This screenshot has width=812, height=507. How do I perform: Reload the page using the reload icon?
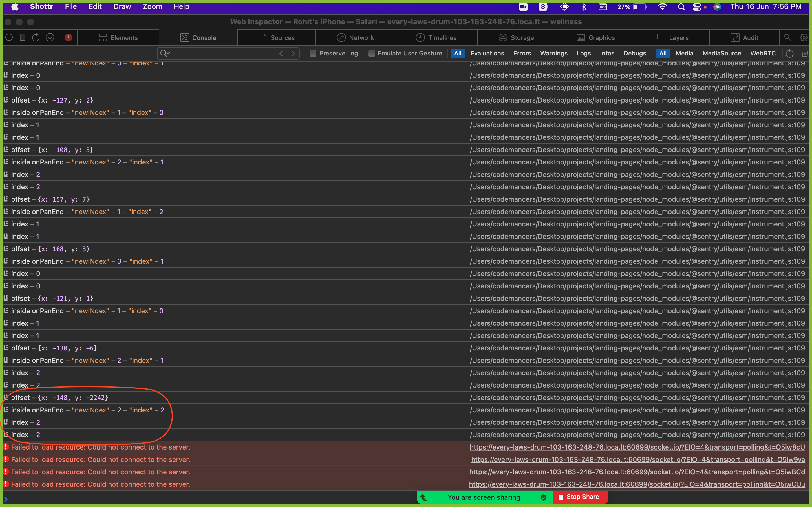[36, 37]
